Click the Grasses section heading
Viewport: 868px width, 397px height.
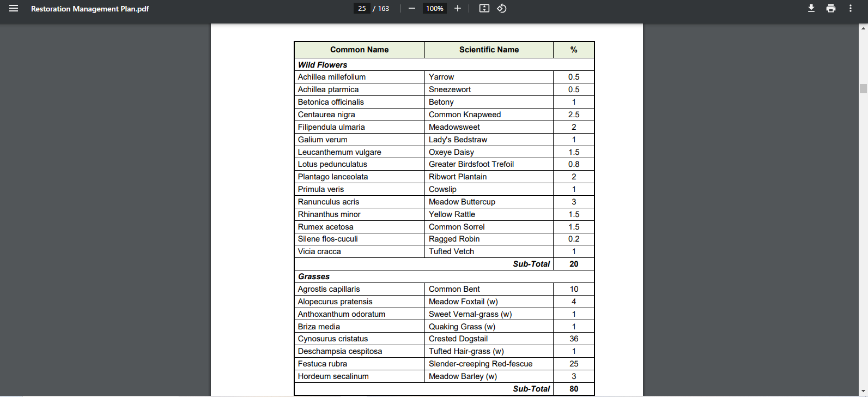314,276
